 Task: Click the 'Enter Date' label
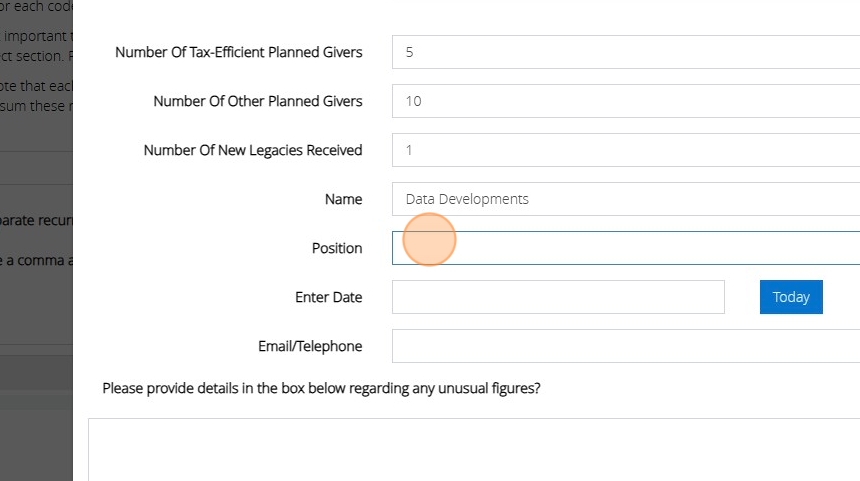coord(328,297)
